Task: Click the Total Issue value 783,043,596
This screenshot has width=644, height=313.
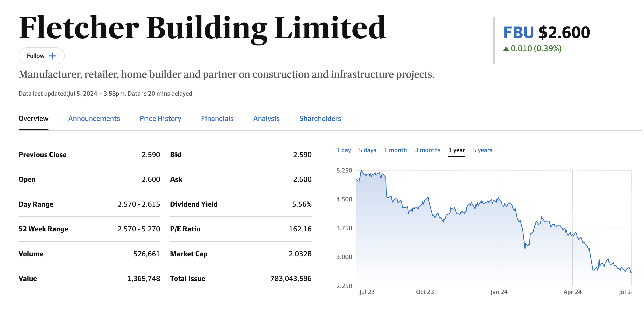Action: click(x=291, y=279)
